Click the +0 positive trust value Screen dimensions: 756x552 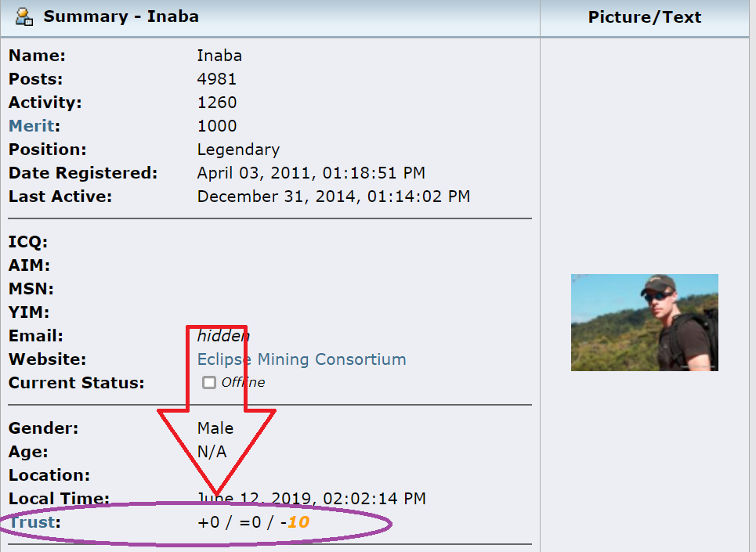[208, 521]
